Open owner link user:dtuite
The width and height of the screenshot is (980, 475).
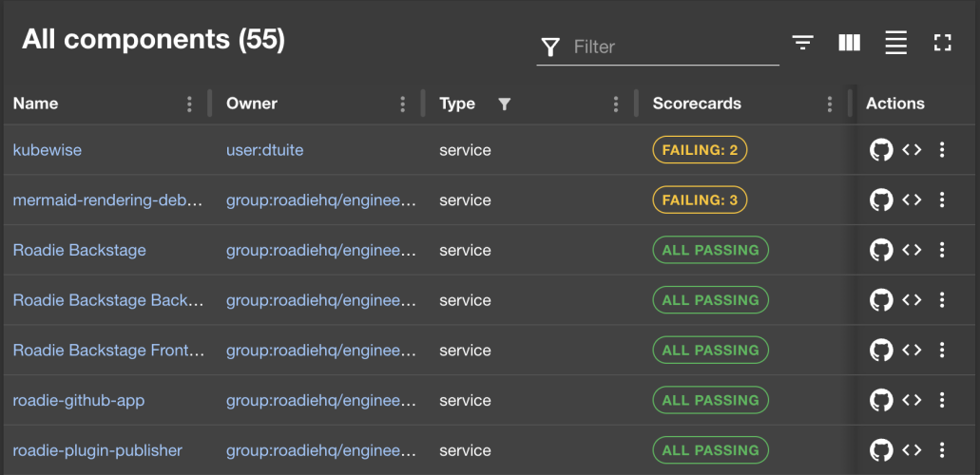coord(265,150)
